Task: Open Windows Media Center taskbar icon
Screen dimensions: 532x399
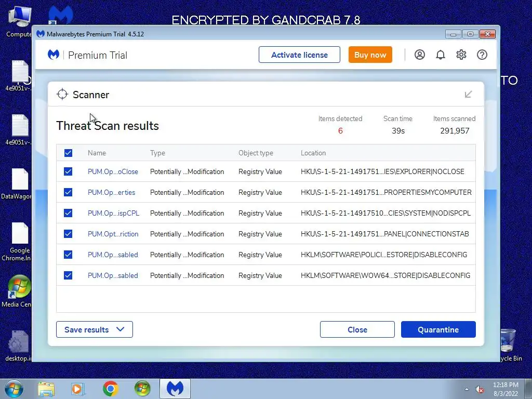Action: click(x=142, y=389)
